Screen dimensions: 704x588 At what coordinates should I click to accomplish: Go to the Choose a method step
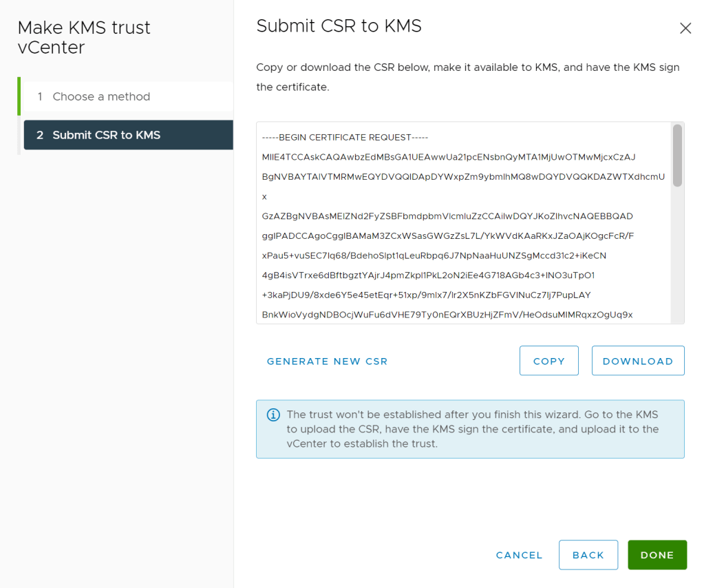point(101,96)
